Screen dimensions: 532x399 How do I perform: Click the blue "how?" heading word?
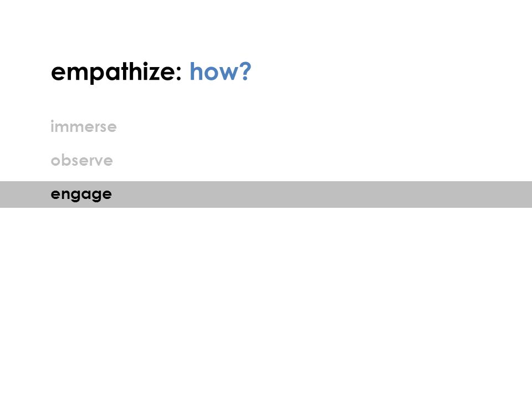pos(220,71)
